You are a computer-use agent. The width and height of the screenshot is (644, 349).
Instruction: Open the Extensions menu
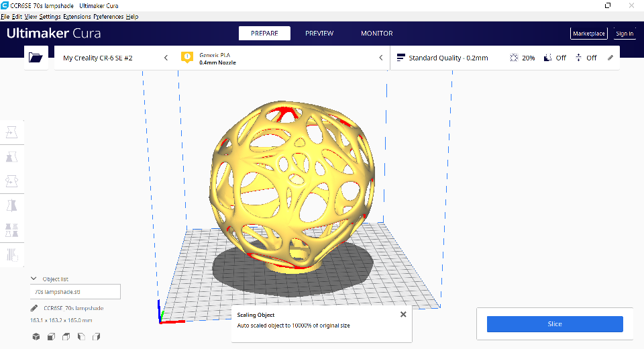(x=76, y=16)
